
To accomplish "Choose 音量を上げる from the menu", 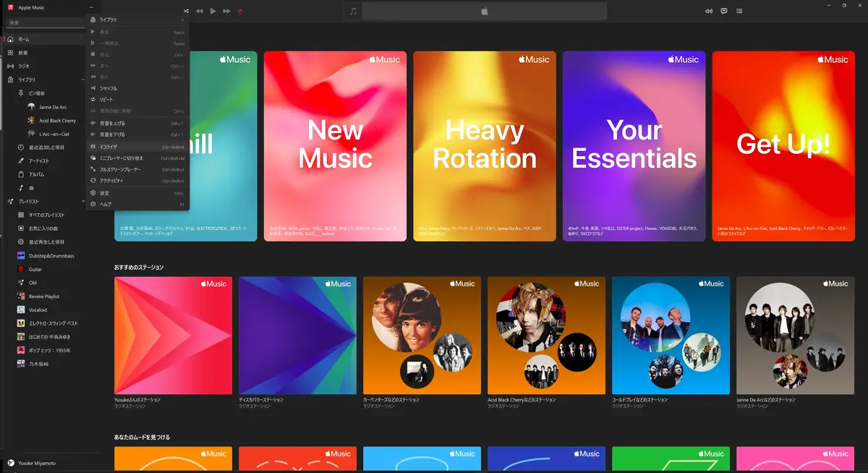I will 137,123.
